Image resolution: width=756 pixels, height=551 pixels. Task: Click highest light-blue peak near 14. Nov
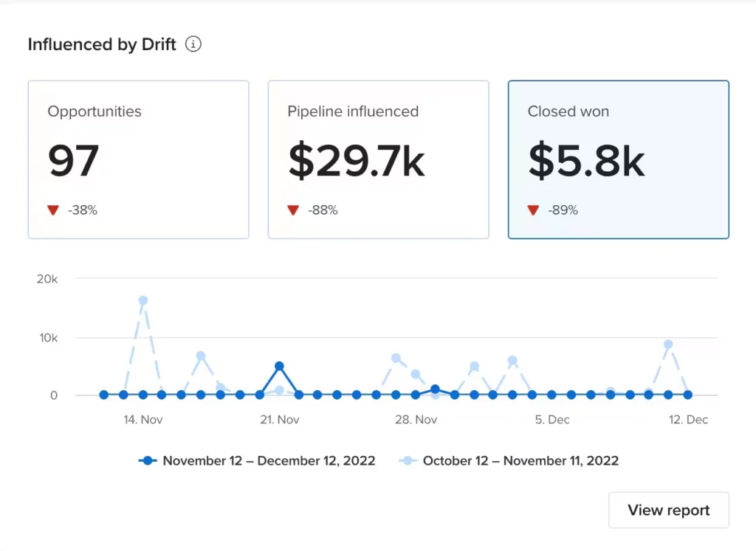[x=143, y=300]
